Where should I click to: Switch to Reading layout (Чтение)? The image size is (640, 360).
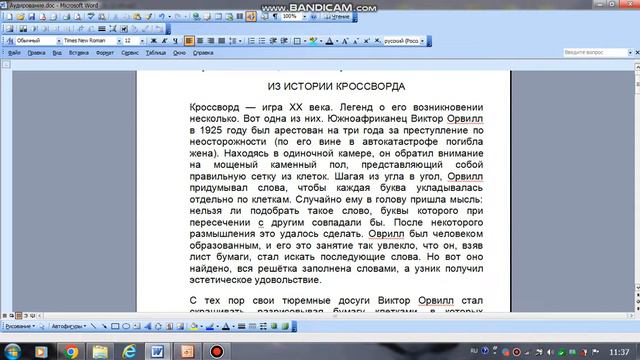point(337,17)
